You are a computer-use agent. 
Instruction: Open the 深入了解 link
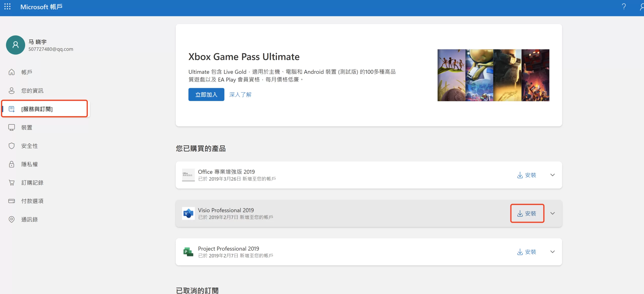click(240, 94)
